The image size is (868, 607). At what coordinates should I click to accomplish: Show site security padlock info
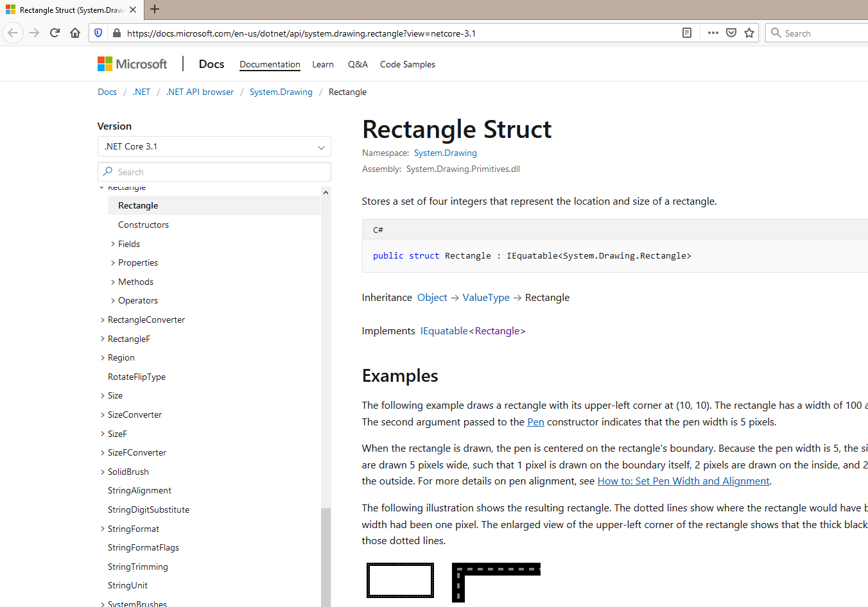tap(116, 33)
